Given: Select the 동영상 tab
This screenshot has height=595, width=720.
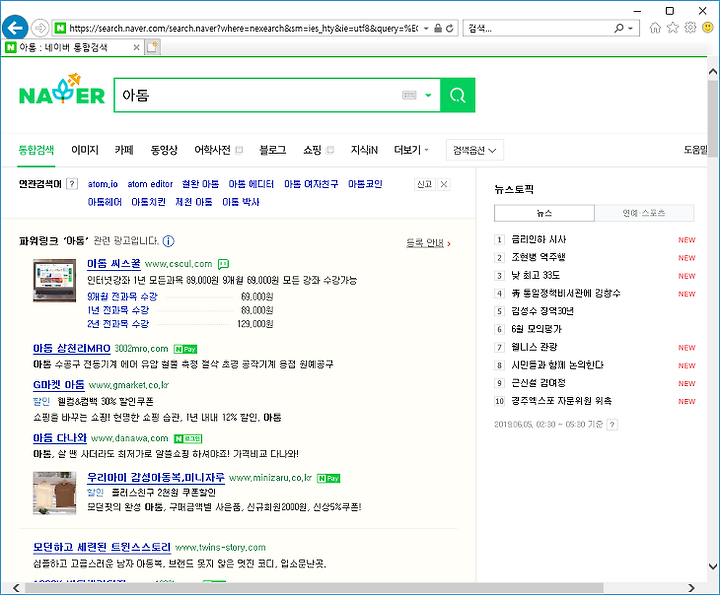Looking at the screenshot, I should click(x=164, y=150).
